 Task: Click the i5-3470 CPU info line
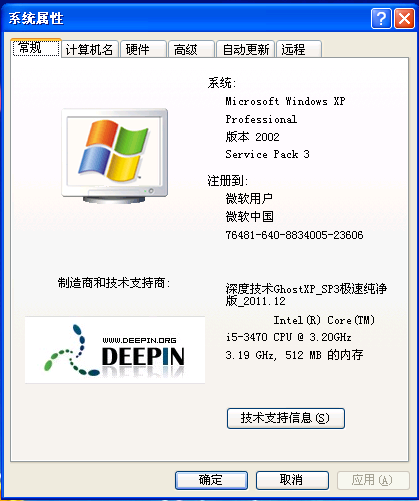tap(289, 337)
